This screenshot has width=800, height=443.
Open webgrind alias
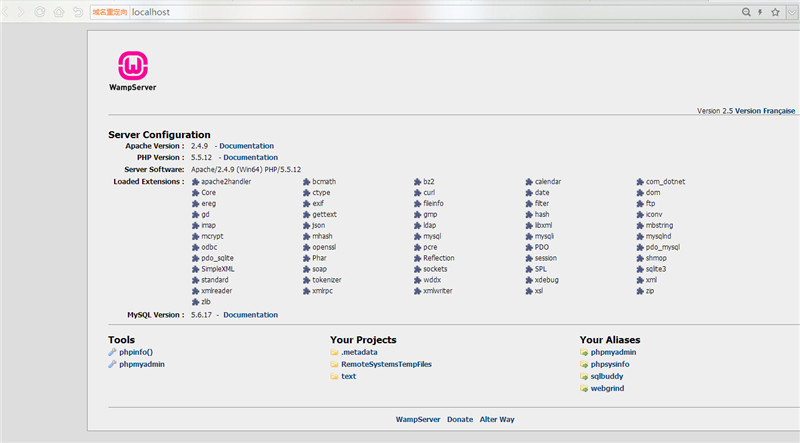(x=607, y=388)
